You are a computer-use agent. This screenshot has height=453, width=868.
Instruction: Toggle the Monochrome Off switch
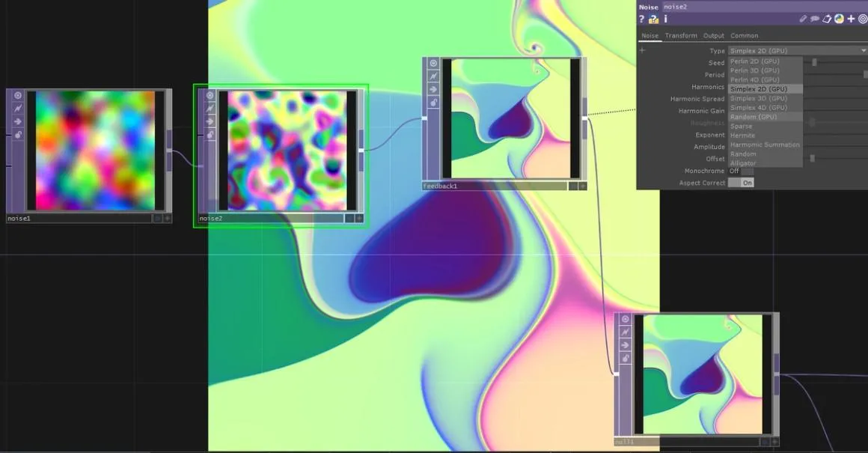pyautogui.click(x=741, y=171)
